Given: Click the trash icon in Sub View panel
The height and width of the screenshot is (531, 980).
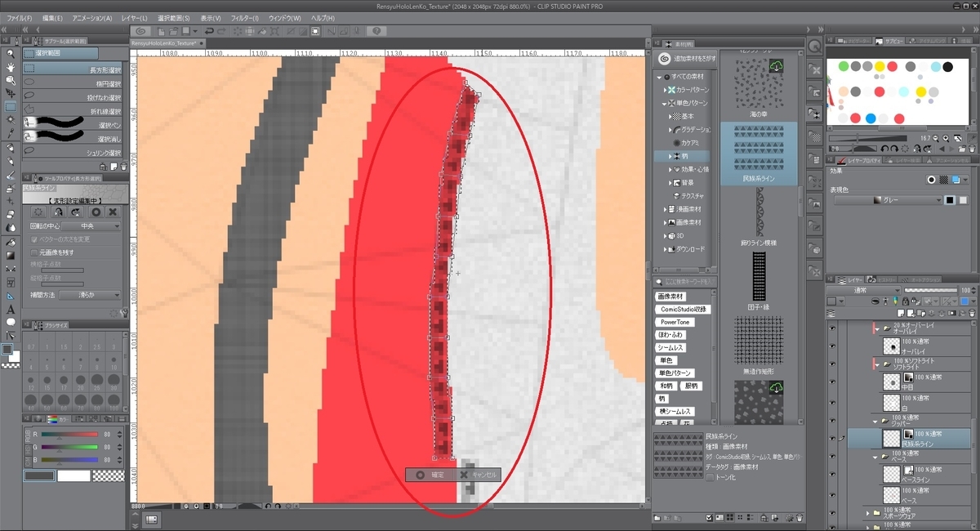Looking at the screenshot, I should click(970, 149).
